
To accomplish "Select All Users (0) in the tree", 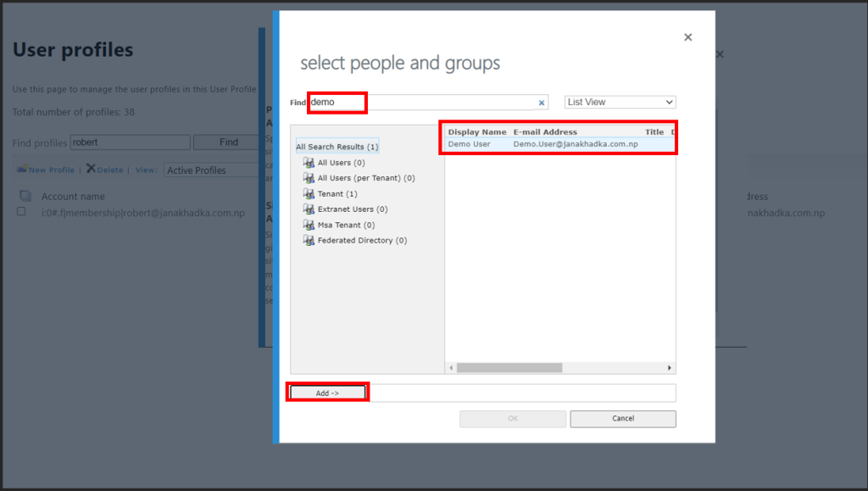I will click(341, 163).
